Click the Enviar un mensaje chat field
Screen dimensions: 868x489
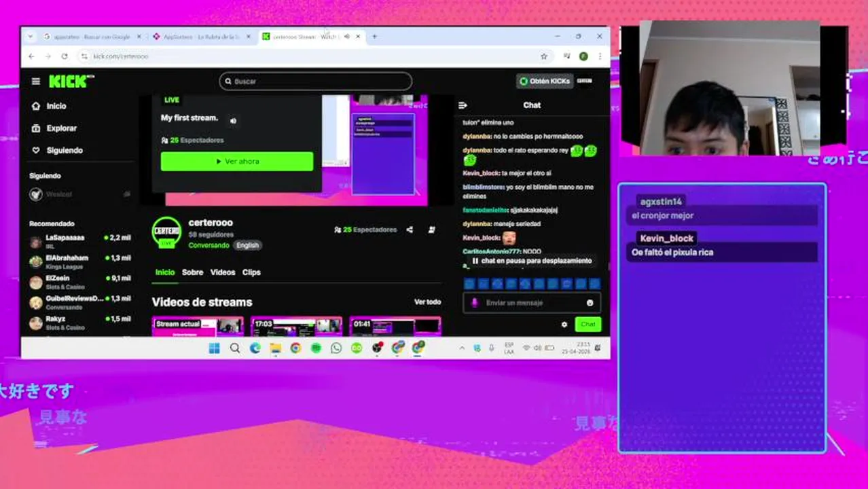pyautogui.click(x=532, y=303)
